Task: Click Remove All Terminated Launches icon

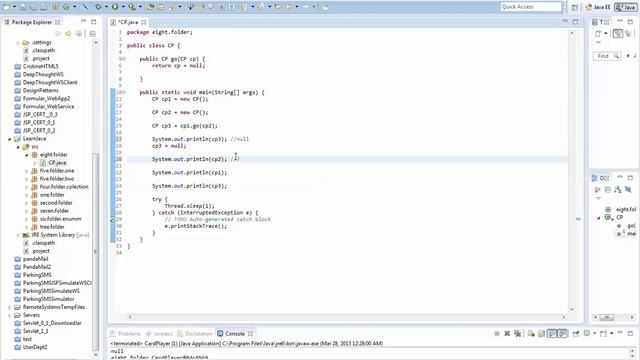Action: tap(517, 333)
